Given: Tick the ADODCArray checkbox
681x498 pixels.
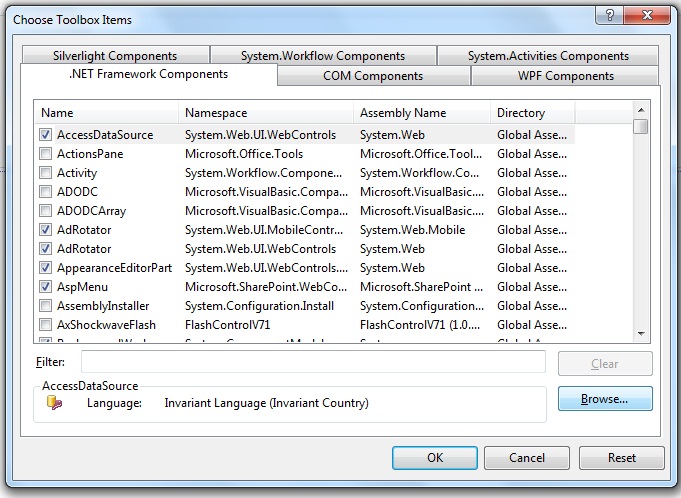Looking at the screenshot, I should (45, 211).
